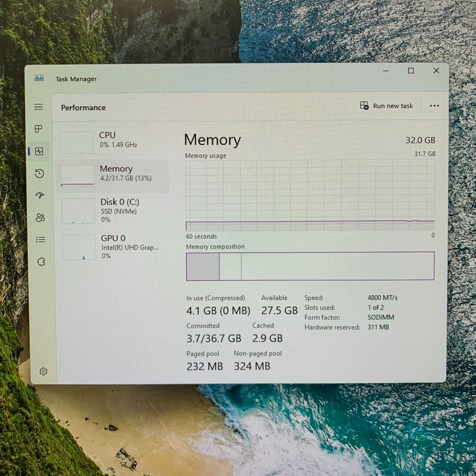Screen dimensions: 476x476
Task: Open the Services page icon
Action: pos(41,262)
